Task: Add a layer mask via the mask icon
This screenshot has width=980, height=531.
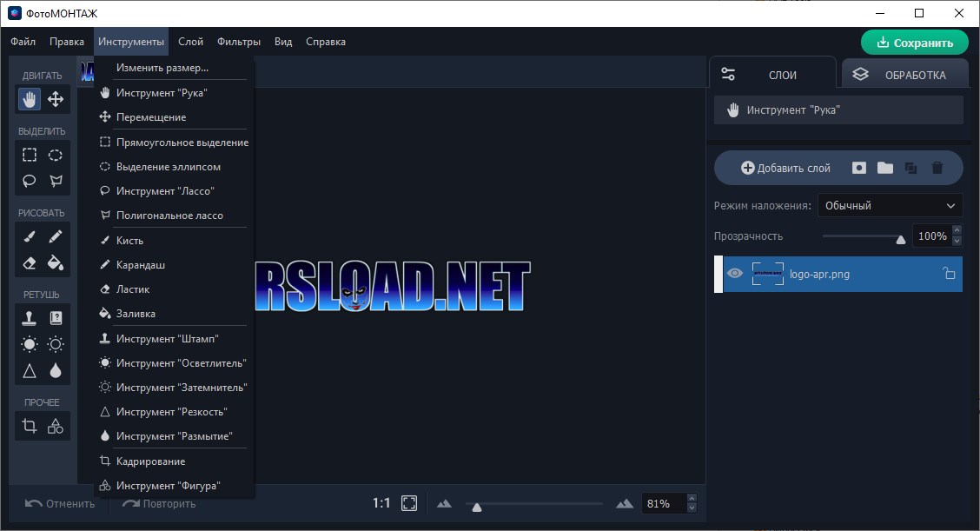Action: coord(859,168)
